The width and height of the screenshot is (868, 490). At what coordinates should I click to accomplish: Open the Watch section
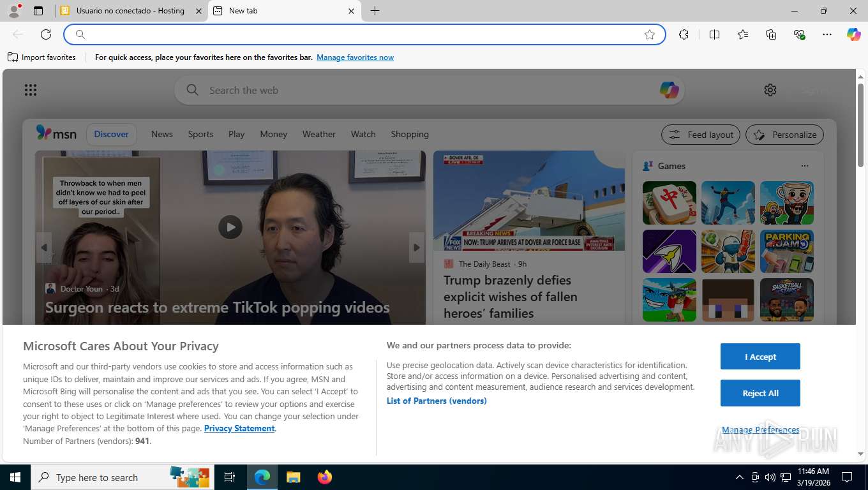[363, 134]
